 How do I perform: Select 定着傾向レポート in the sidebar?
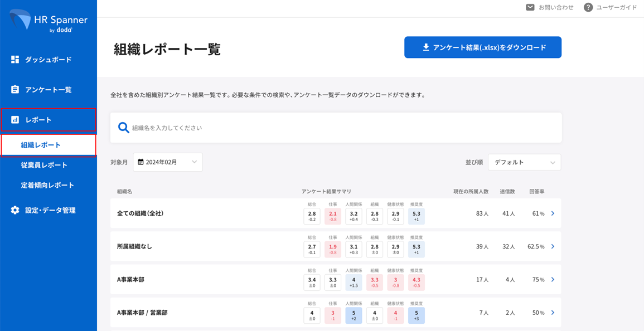point(47,185)
